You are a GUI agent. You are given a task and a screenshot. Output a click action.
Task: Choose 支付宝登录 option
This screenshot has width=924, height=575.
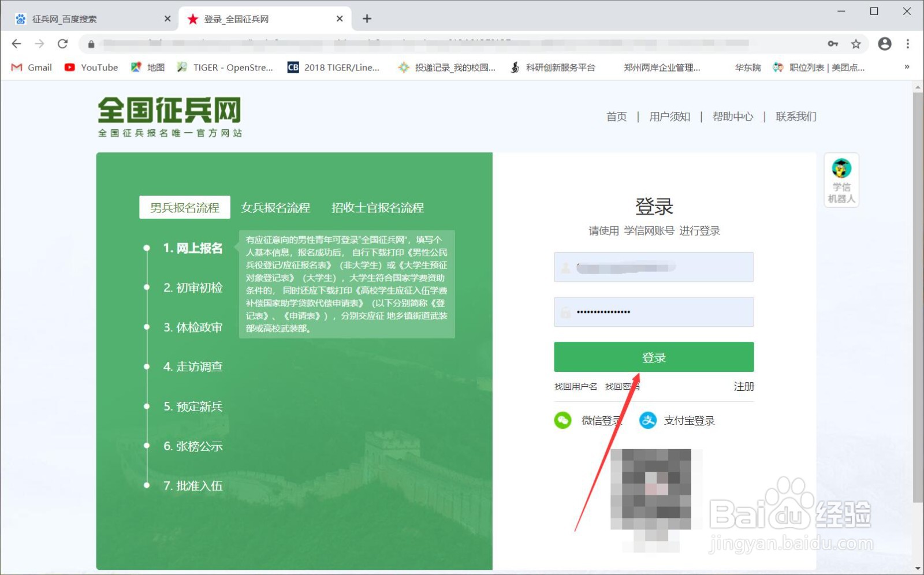click(x=677, y=420)
